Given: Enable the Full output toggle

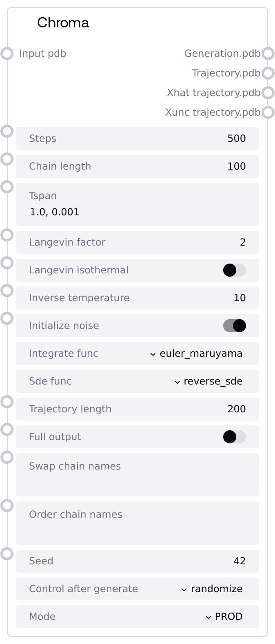Looking at the screenshot, I should tap(234, 437).
